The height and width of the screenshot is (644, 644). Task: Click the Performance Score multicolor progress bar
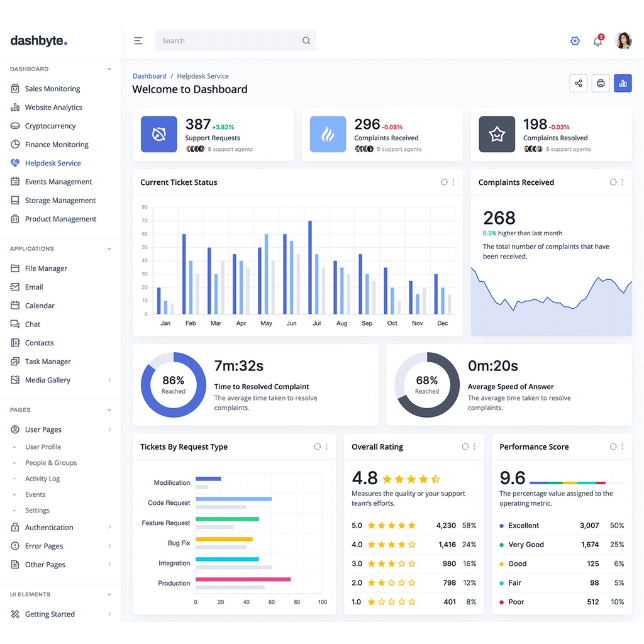point(577,482)
